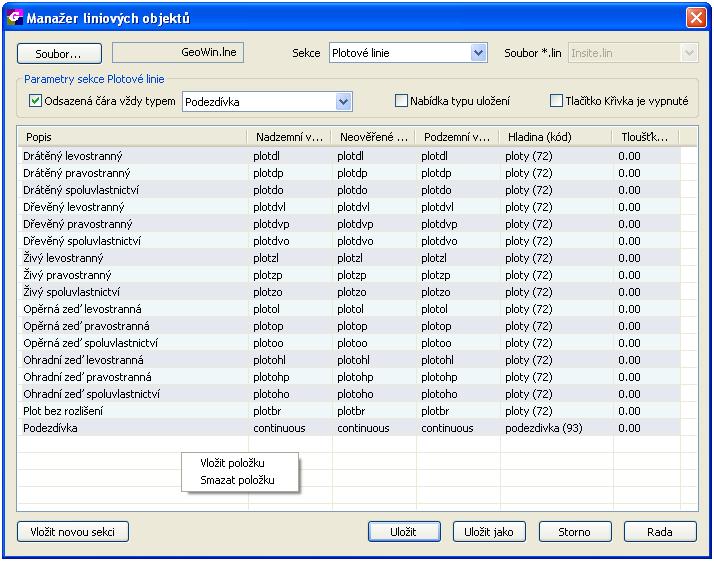The height and width of the screenshot is (562, 714).
Task: Choose 'Vložit položku' from the context menu
Action: (x=232, y=463)
